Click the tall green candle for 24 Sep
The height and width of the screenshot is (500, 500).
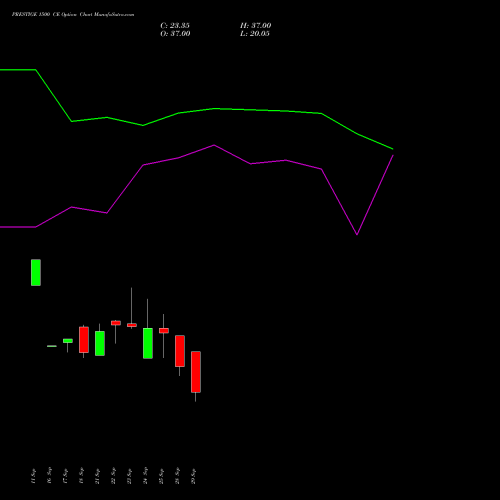point(148,343)
